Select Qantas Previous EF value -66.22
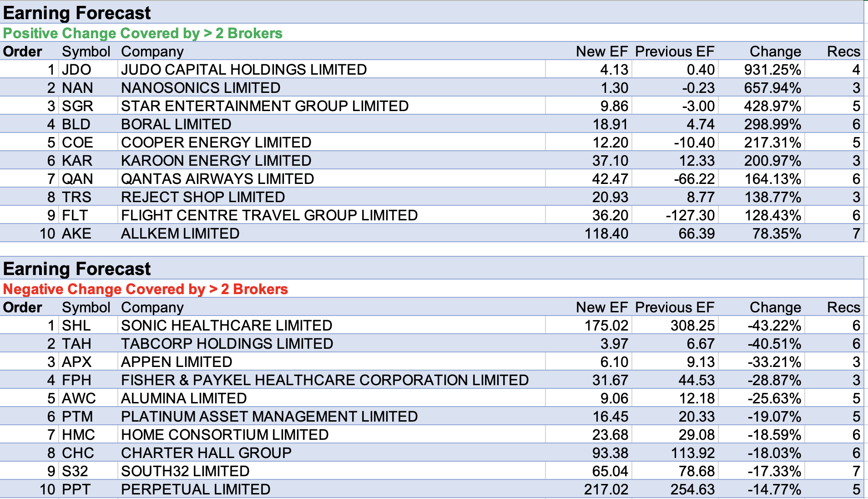Screen dimensions: 868x499 (x=694, y=179)
